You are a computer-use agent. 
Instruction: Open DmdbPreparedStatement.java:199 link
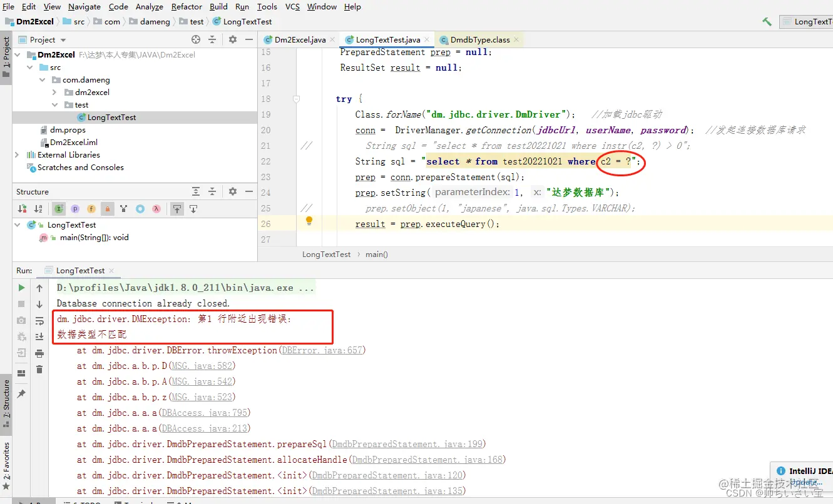(x=407, y=444)
